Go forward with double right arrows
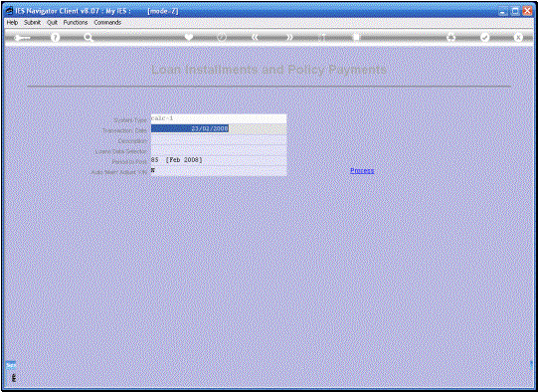Screen dimensions: 538x392 (289, 37)
